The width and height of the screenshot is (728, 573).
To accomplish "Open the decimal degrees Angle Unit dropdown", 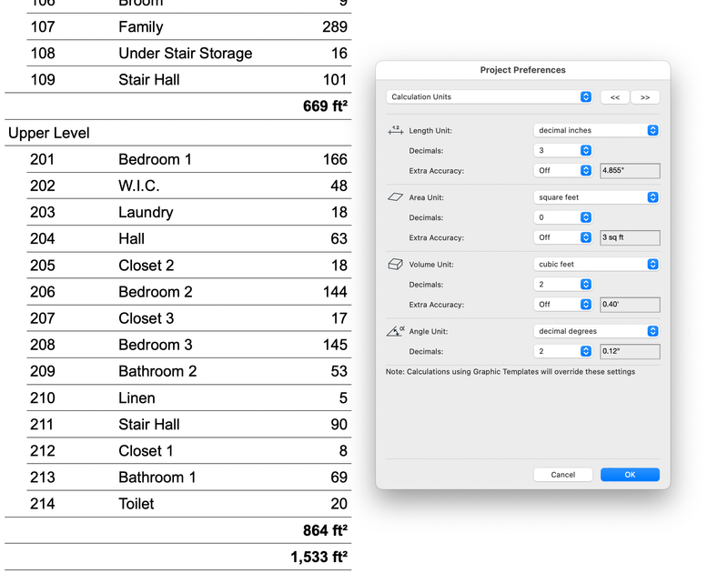I will tap(596, 331).
